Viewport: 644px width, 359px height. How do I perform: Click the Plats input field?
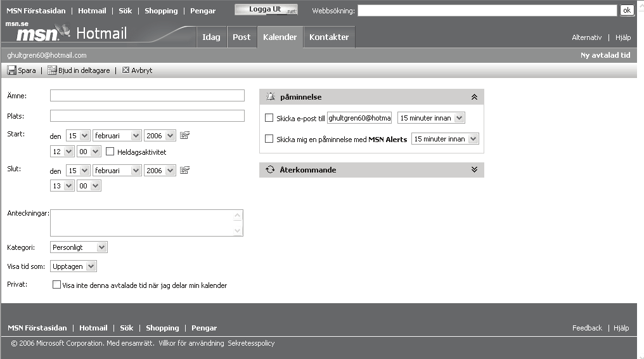click(x=147, y=115)
